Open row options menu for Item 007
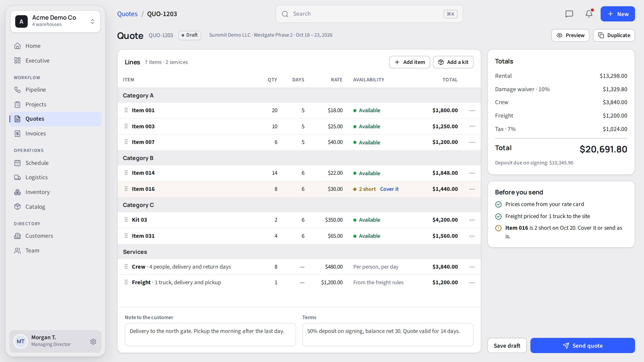Viewport: 644px width, 362px height. 472,142
